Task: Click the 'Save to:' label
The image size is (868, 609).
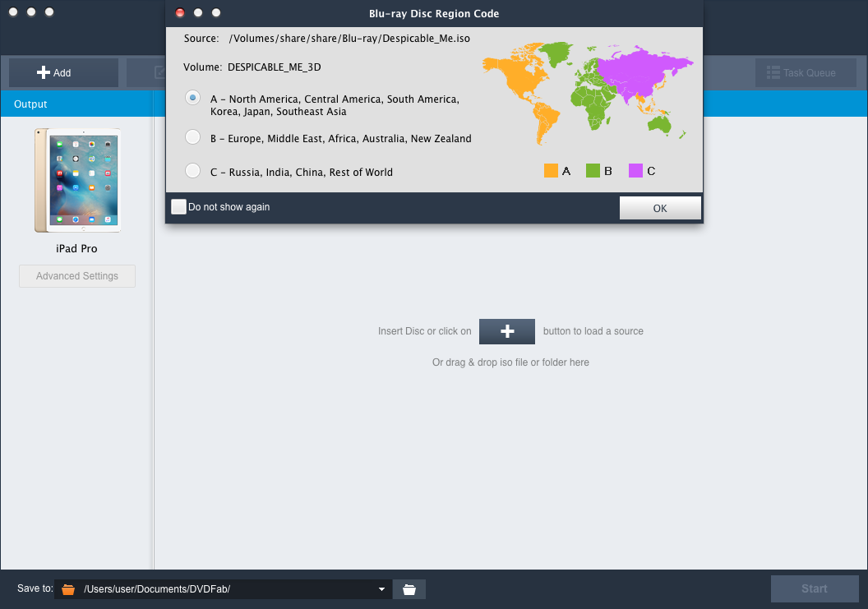Action: click(x=35, y=588)
